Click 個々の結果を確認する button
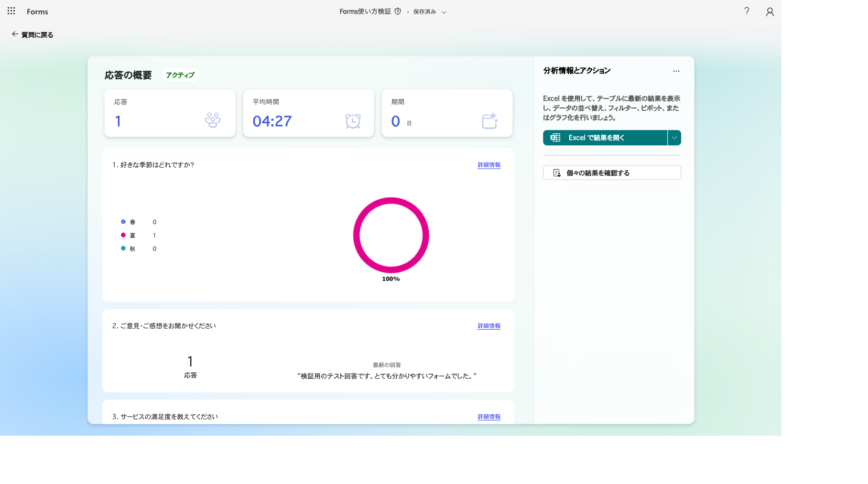This screenshot has width=868, height=484. pos(612,172)
